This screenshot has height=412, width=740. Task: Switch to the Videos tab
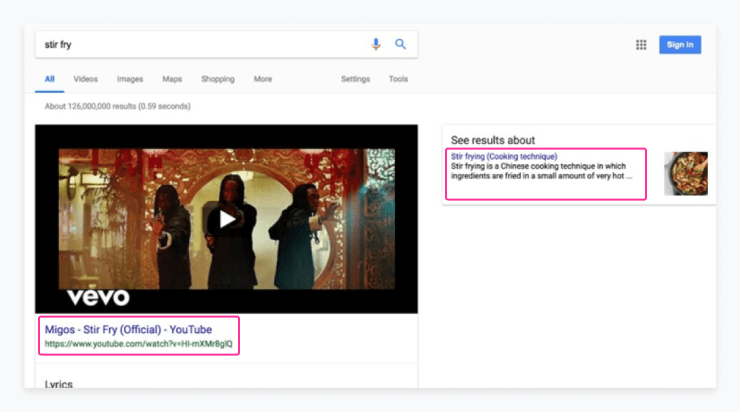85,79
